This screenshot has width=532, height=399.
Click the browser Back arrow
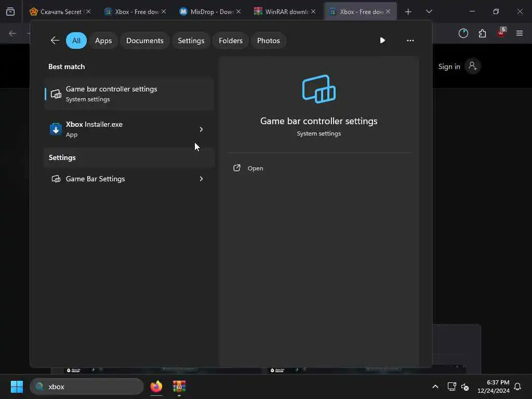(x=12, y=33)
